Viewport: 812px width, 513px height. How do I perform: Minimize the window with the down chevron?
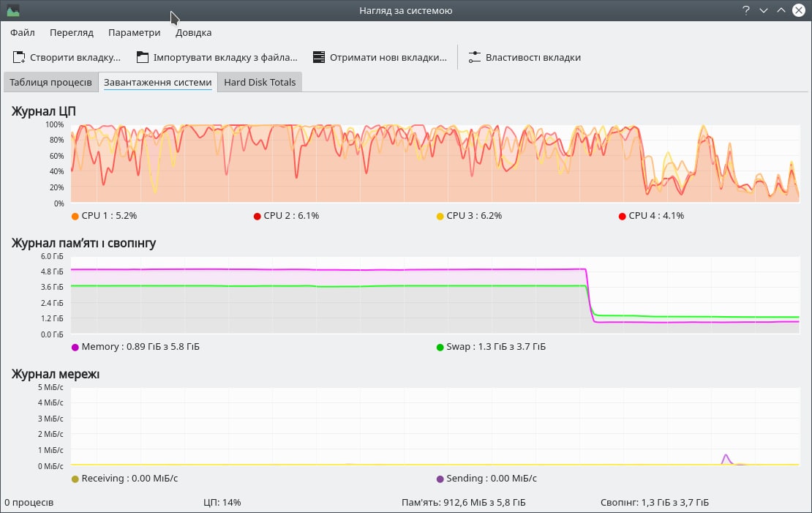click(763, 10)
